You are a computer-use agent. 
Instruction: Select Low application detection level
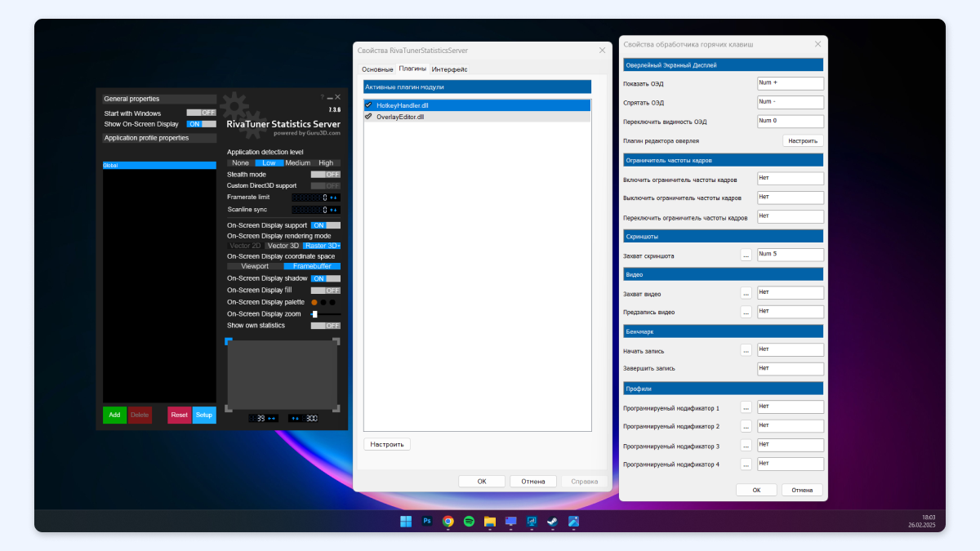tap(269, 163)
